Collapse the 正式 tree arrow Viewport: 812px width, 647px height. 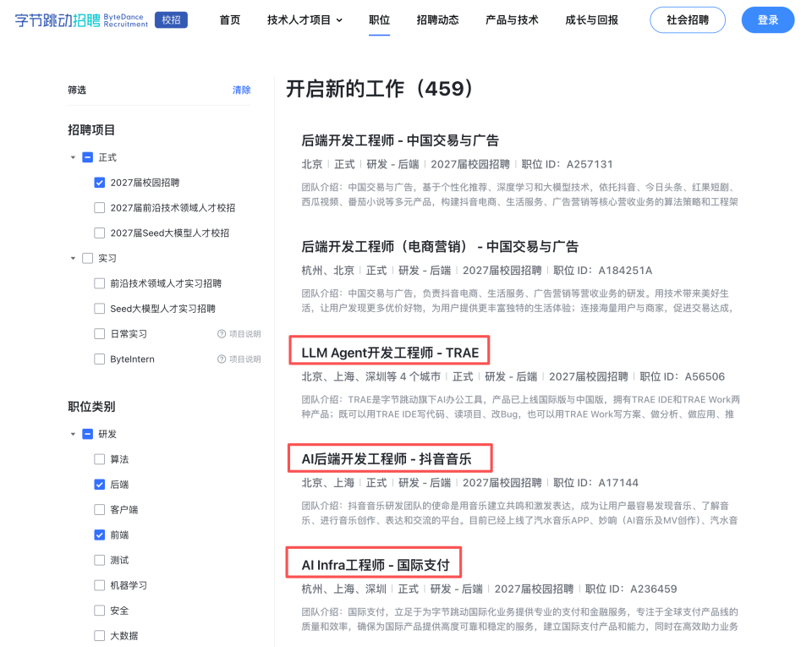click(x=73, y=157)
